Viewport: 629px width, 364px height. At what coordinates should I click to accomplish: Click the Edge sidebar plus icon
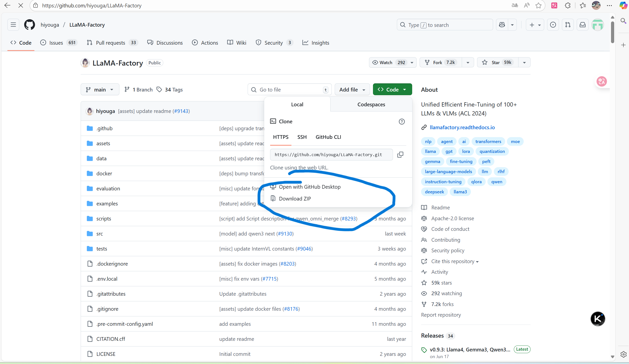(x=623, y=45)
